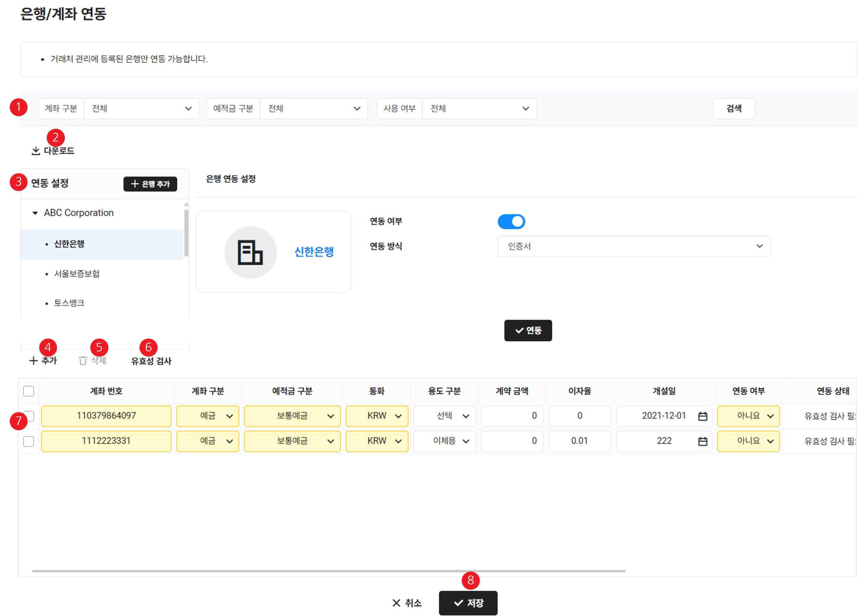865x616 pixels.
Task: Check the select-all header checkbox
Action: [29, 391]
